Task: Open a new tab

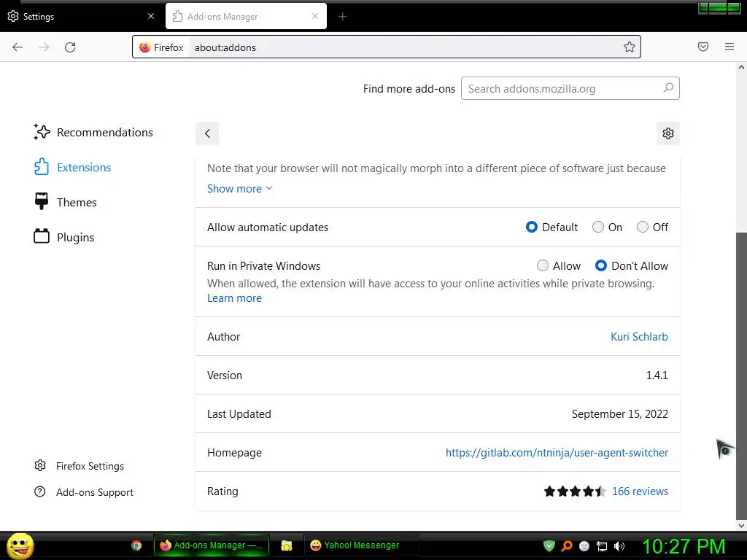Action: (x=343, y=17)
